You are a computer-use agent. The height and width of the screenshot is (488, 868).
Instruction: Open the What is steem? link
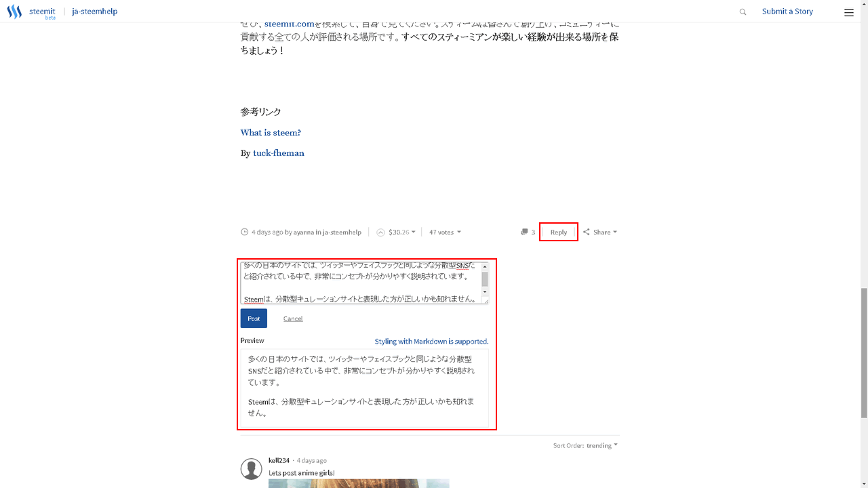[271, 132]
